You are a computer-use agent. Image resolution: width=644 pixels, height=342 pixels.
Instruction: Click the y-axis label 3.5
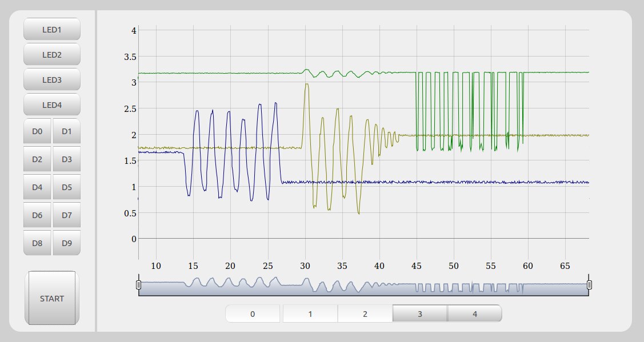pyautogui.click(x=130, y=57)
